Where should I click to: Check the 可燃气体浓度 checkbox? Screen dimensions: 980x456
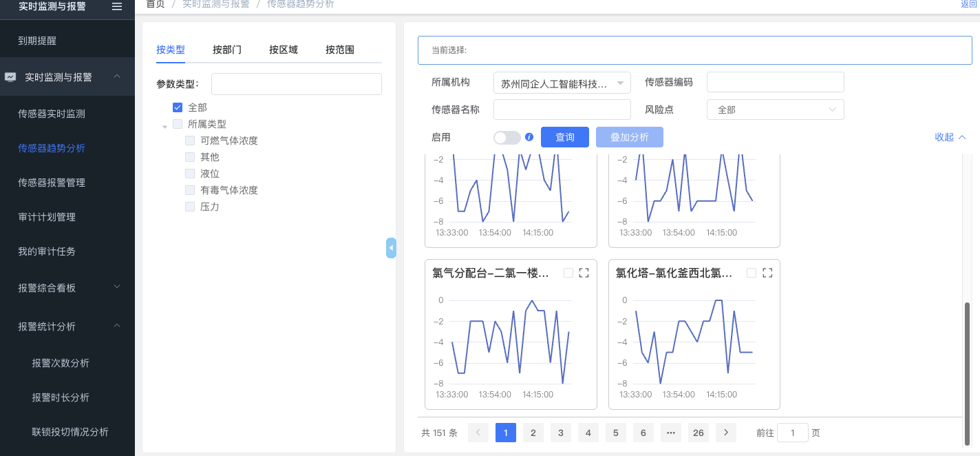point(190,141)
